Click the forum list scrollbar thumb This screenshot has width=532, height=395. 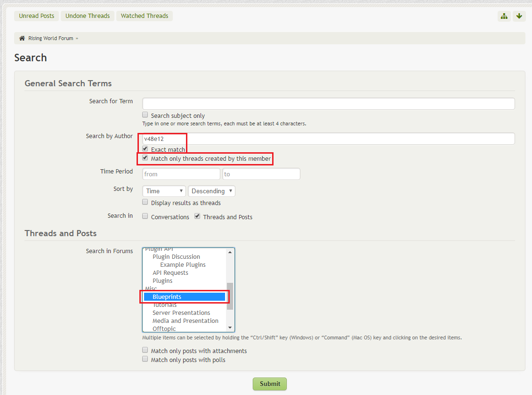[x=230, y=296]
